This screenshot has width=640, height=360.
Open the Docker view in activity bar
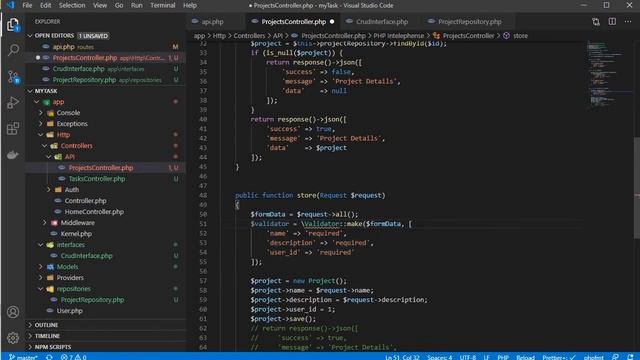pos(13,155)
